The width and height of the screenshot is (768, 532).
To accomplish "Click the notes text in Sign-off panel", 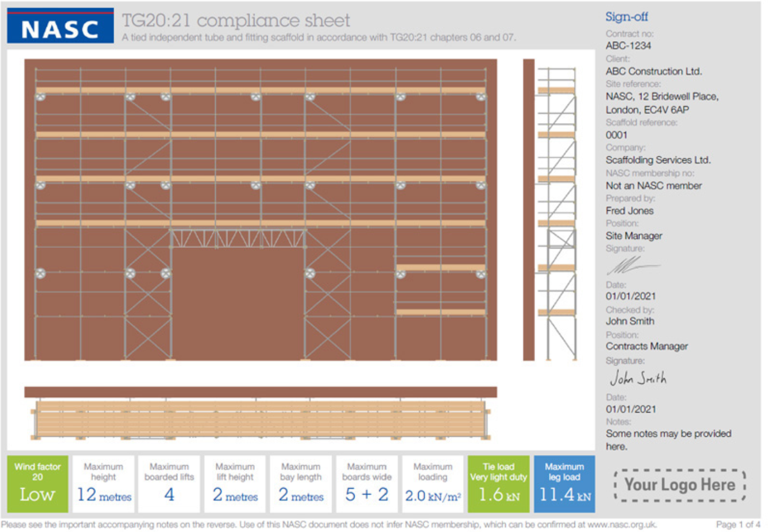I will [x=668, y=439].
